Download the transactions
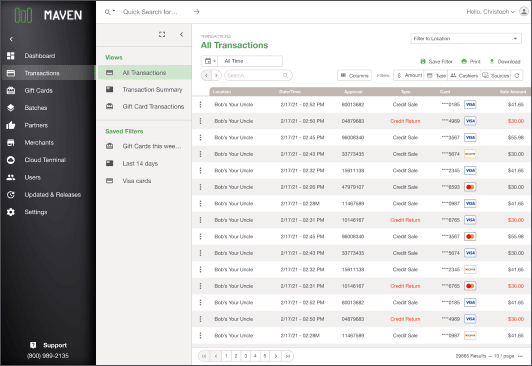 tap(505, 61)
